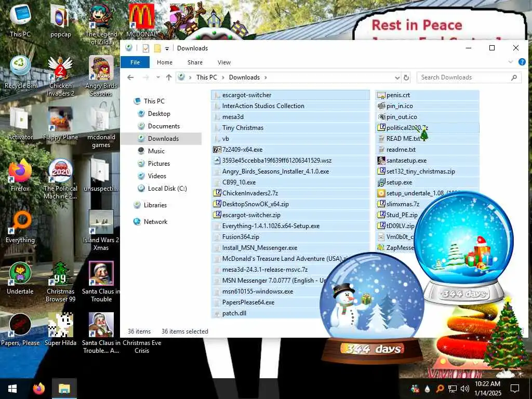Image resolution: width=532 pixels, height=399 pixels.
Task: Open the Activator desktop icon
Action: pos(20,124)
